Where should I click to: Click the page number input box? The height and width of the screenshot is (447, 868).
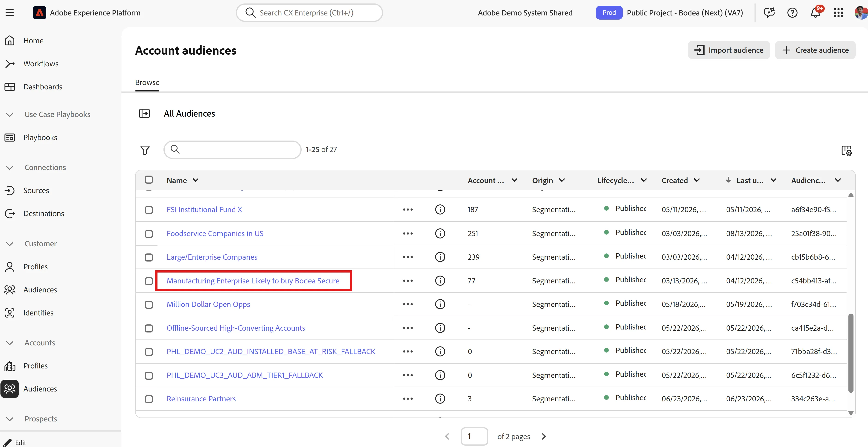474,437
